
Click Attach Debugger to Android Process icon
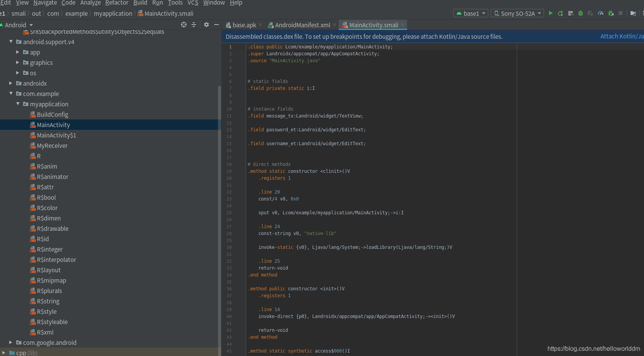(611, 13)
